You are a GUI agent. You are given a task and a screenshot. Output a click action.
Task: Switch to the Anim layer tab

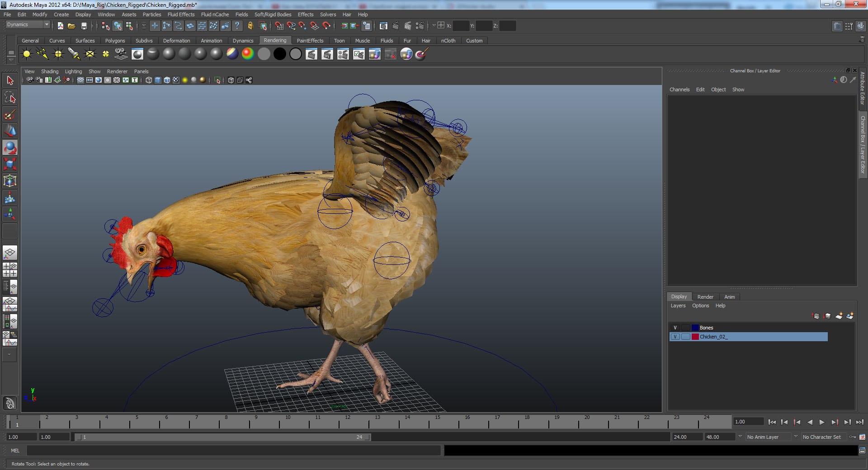[x=729, y=297]
